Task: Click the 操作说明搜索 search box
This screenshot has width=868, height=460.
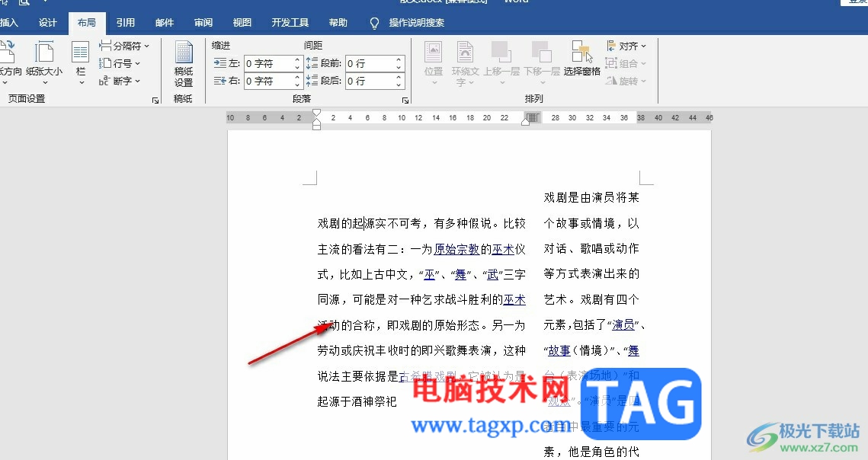Action: 416,23
